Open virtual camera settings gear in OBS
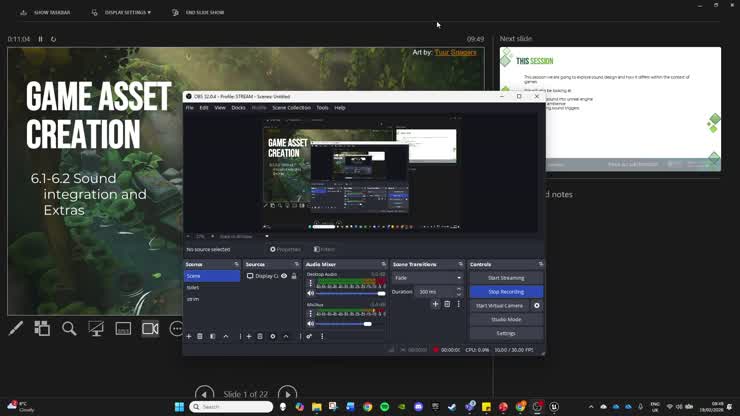The image size is (740, 416). pyautogui.click(x=537, y=306)
